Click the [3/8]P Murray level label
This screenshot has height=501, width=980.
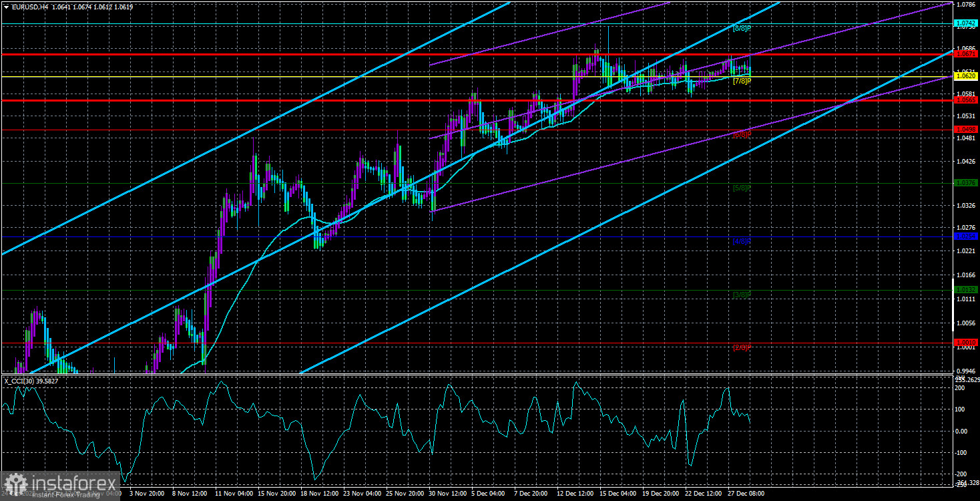pyautogui.click(x=742, y=295)
